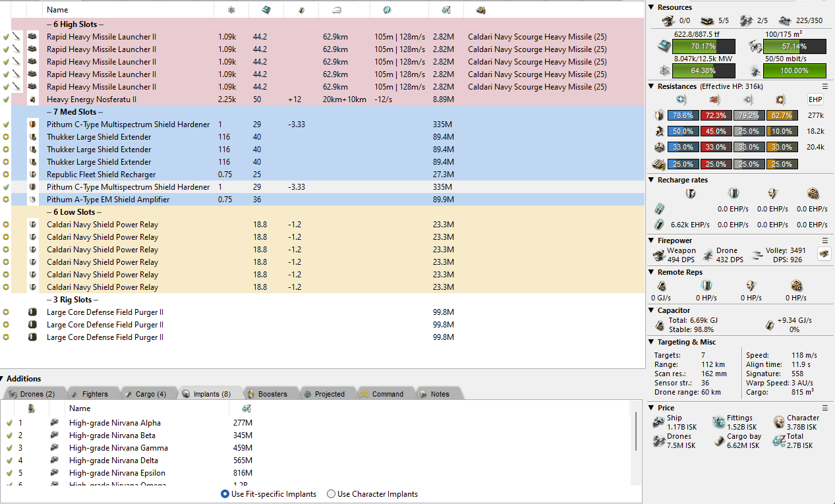Image resolution: width=835 pixels, height=504 pixels.
Task: Click the ammo column header icon
Action: point(480,10)
